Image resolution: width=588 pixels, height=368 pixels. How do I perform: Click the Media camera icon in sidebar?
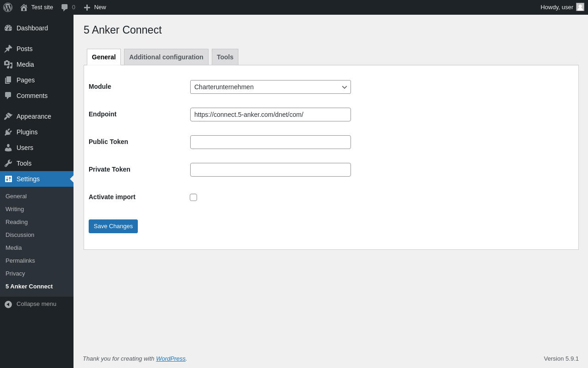click(x=8, y=64)
